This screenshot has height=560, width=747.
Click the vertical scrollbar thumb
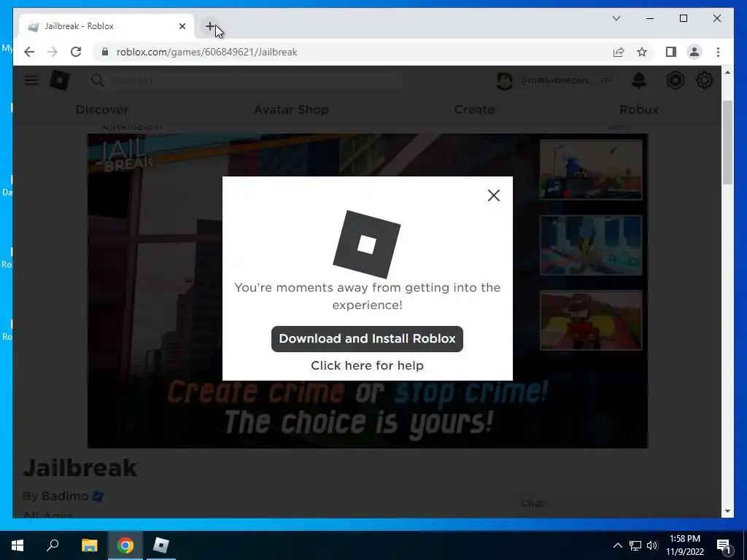click(x=727, y=142)
